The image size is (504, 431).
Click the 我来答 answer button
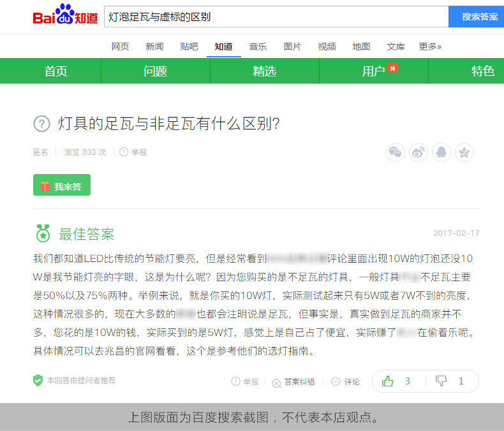click(x=62, y=186)
